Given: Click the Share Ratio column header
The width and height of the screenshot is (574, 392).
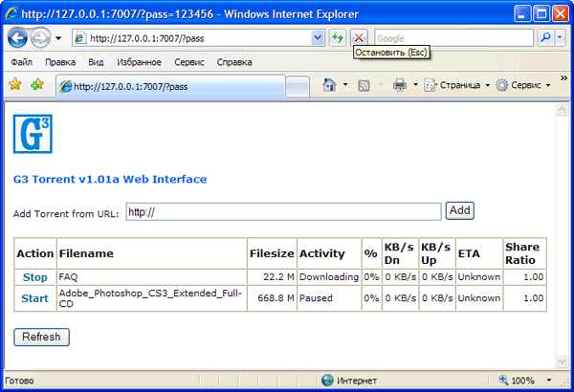Looking at the screenshot, I should click(x=522, y=253).
